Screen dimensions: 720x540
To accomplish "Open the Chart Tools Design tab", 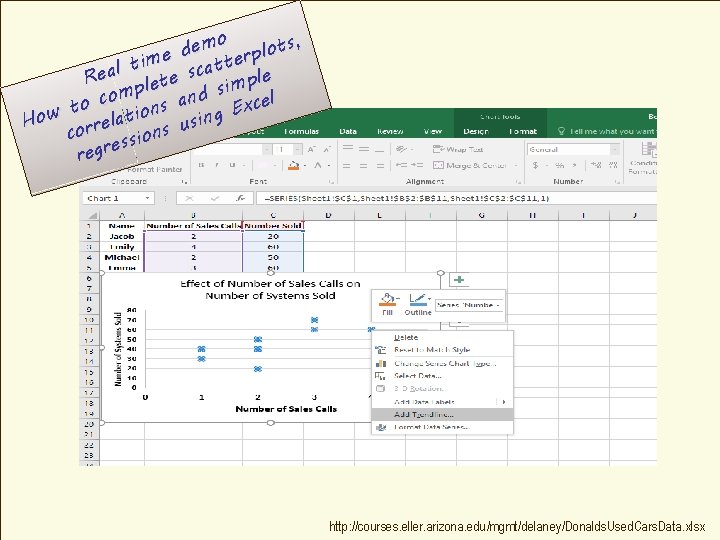I will pos(476,131).
